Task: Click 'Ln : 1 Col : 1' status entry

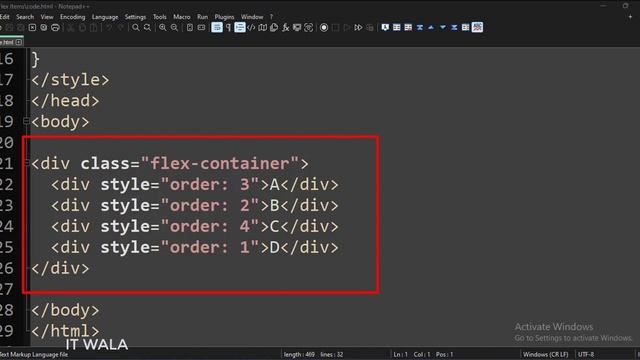Action: click(411, 354)
